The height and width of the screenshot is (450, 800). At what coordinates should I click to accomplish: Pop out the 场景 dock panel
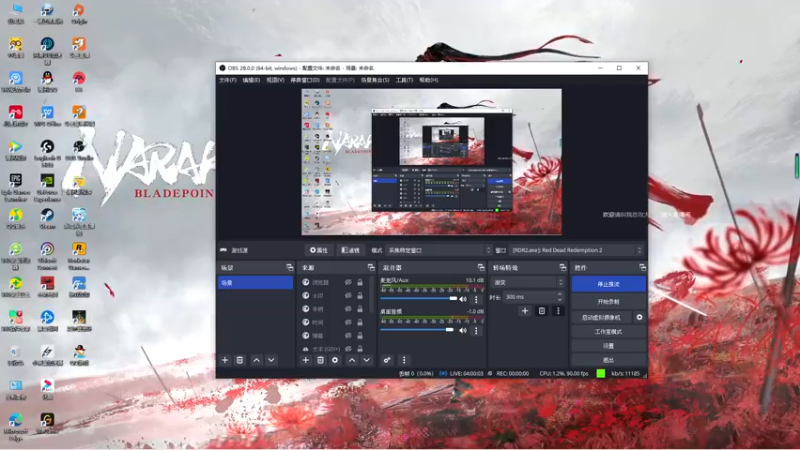[x=290, y=267]
